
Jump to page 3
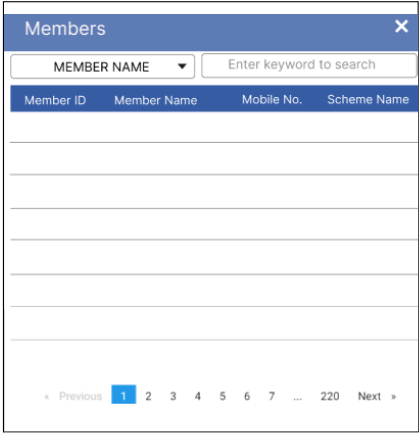173,396
